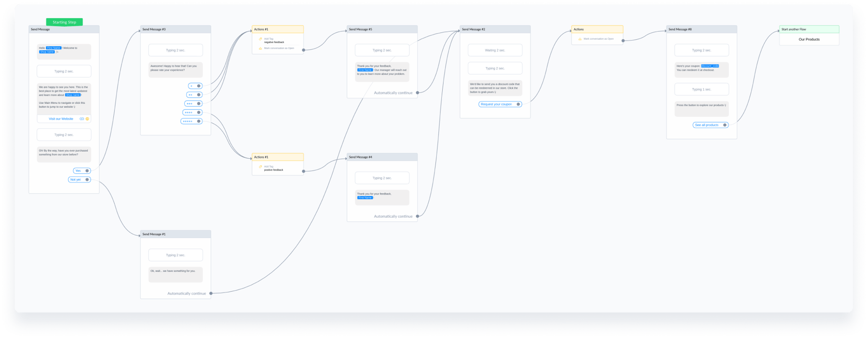The image size is (868, 338).
Task: Click the See all products button
Action: coord(710,125)
